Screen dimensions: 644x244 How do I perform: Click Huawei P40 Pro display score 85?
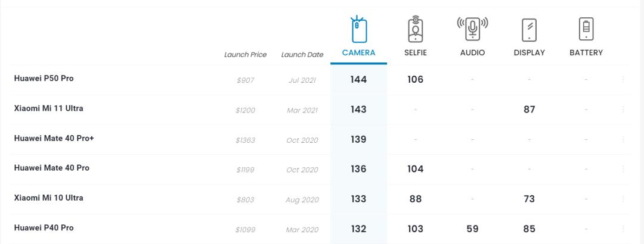(529, 229)
